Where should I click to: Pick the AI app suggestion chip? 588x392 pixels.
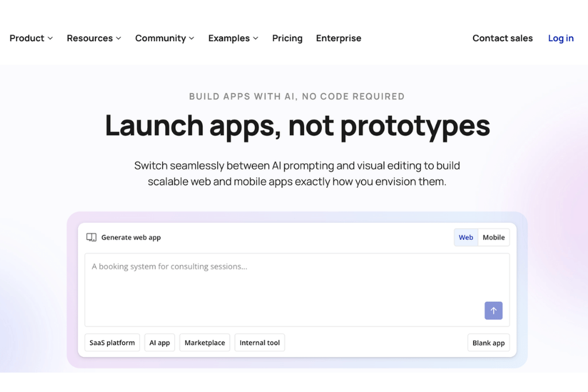point(160,343)
